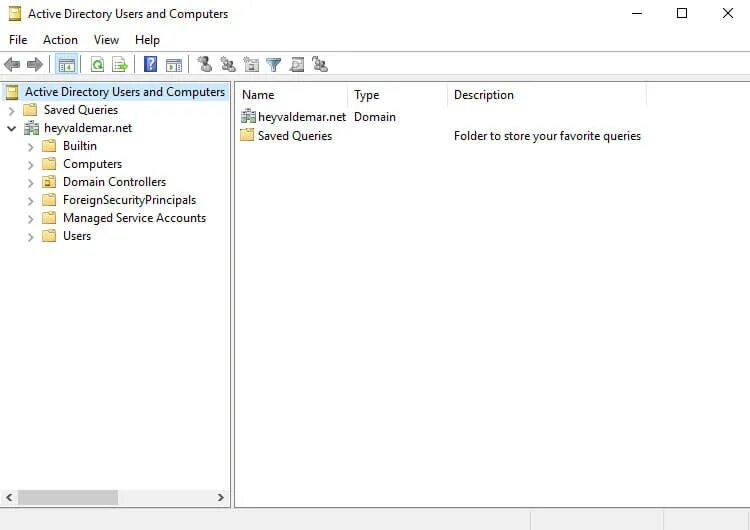Click Create new group toolbar icon

tap(228, 64)
